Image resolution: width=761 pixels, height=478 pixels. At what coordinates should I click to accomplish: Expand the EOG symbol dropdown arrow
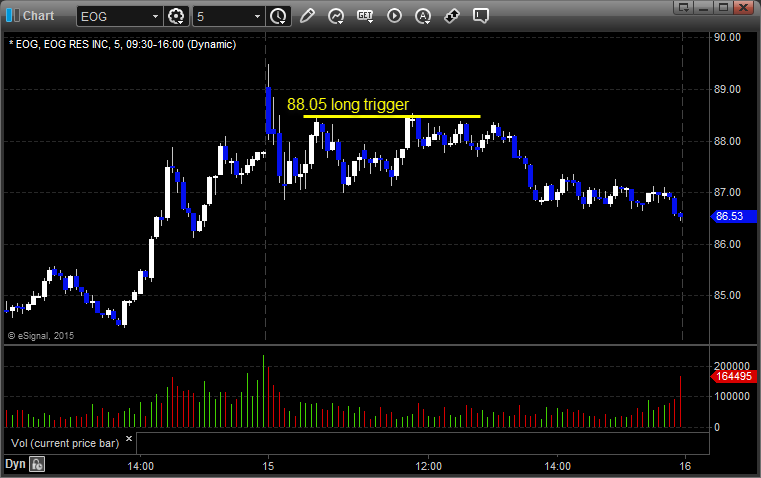click(x=155, y=16)
